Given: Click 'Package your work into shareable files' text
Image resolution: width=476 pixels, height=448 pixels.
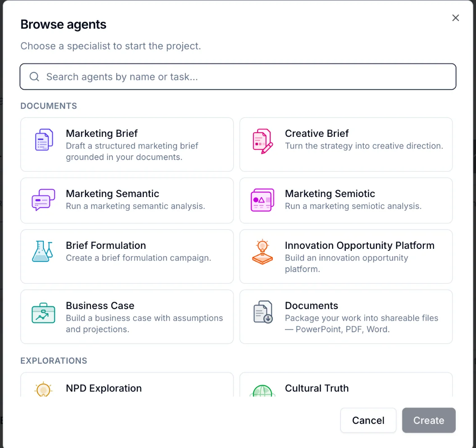Looking at the screenshot, I should pyautogui.click(x=362, y=323).
